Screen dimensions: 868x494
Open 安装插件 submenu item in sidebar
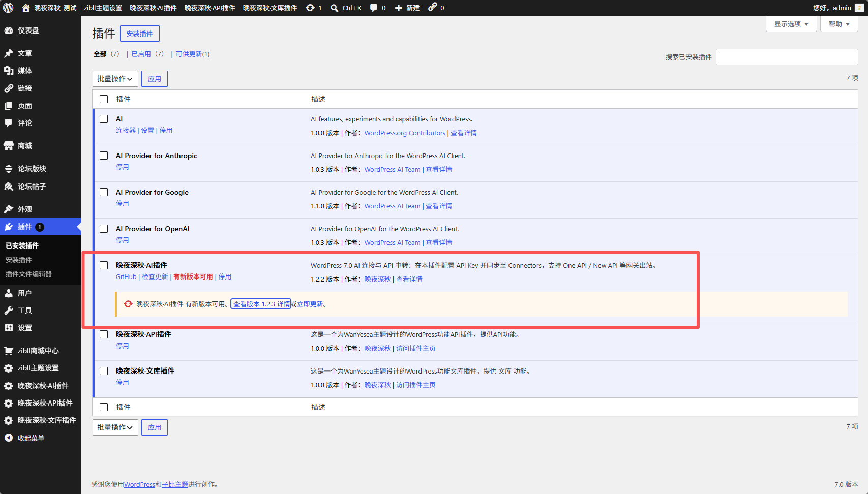pos(19,260)
